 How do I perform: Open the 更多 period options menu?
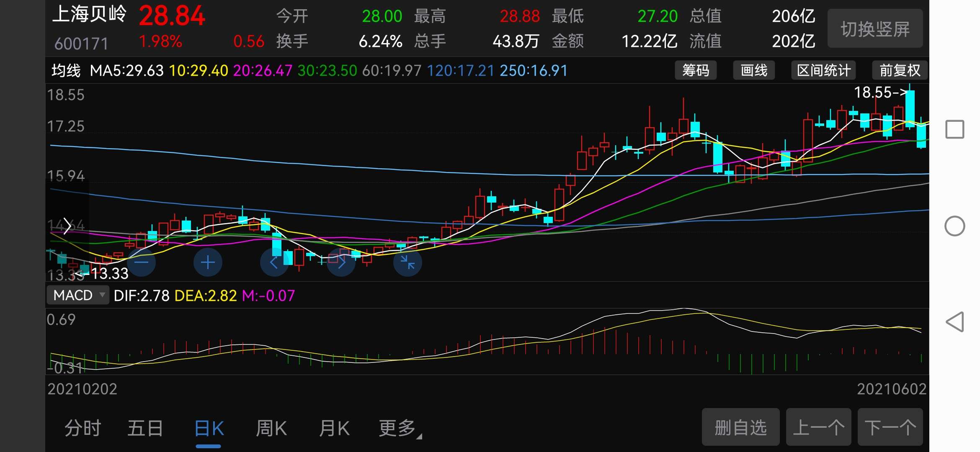click(x=400, y=428)
